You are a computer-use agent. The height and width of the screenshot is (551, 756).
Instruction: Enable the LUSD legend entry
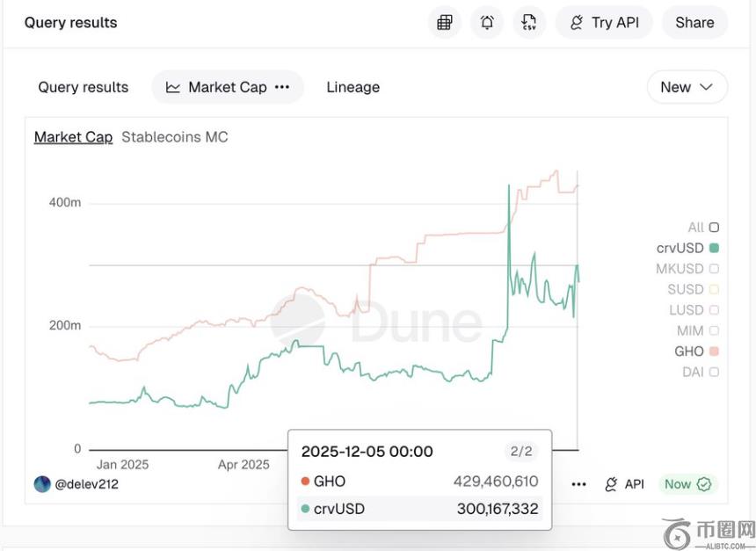click(714, 310)
